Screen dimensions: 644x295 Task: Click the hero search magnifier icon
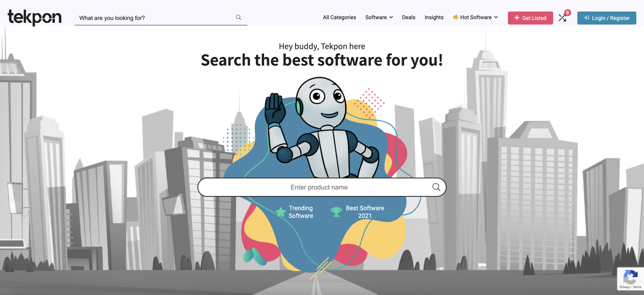point(436,187)
